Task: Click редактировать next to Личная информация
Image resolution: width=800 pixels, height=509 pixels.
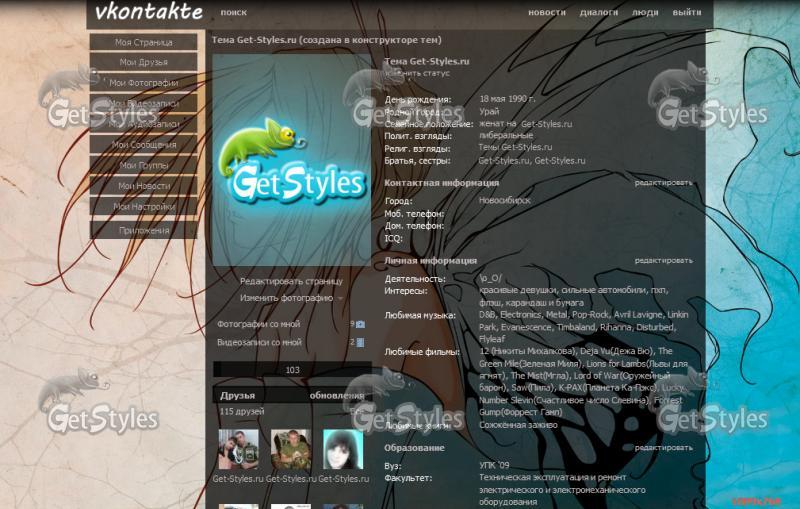Action: point(663,261)
